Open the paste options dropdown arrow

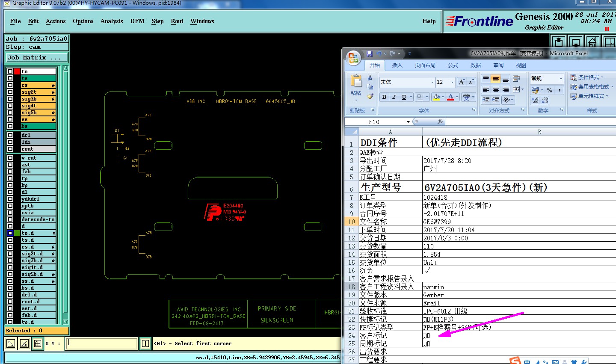356,100
